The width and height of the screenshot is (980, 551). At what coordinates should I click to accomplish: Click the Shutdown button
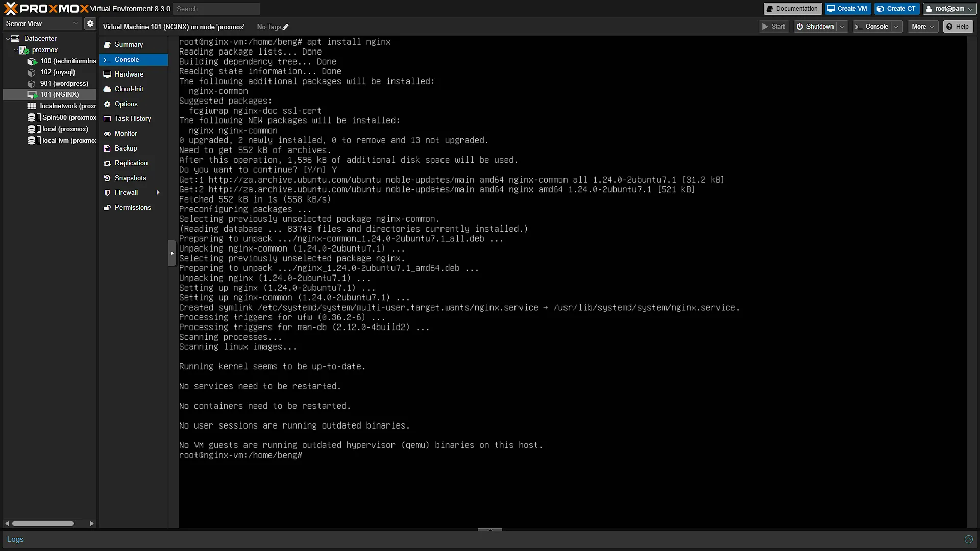point(815,27)
